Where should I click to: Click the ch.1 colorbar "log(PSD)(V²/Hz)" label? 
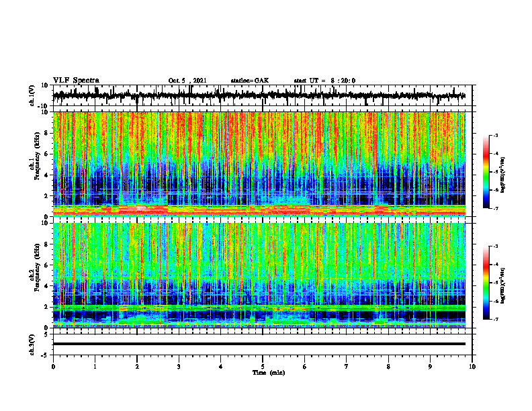[503, 175]
